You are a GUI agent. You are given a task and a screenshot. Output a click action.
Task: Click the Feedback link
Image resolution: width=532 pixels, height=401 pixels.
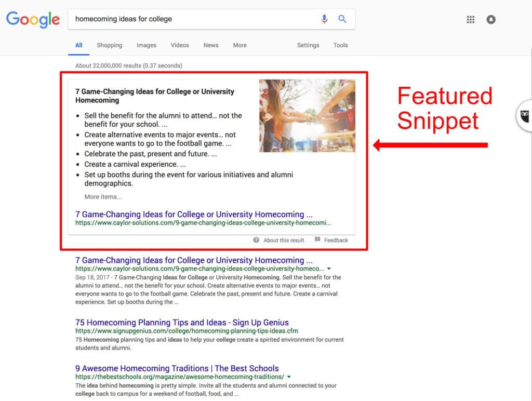click(336, 240)
